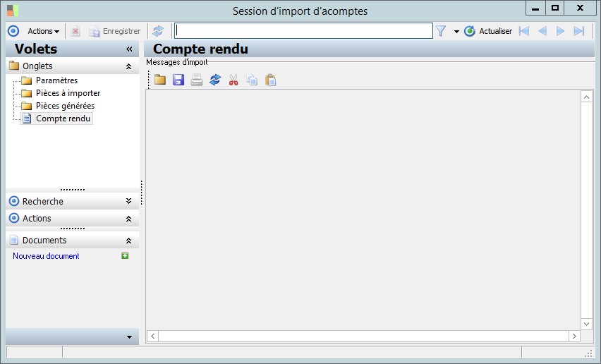Click the blue refresh icon in the Messages d'import toolbar
Image resolution: width=601 pixels, height=364 pixels.
point(215,80)
